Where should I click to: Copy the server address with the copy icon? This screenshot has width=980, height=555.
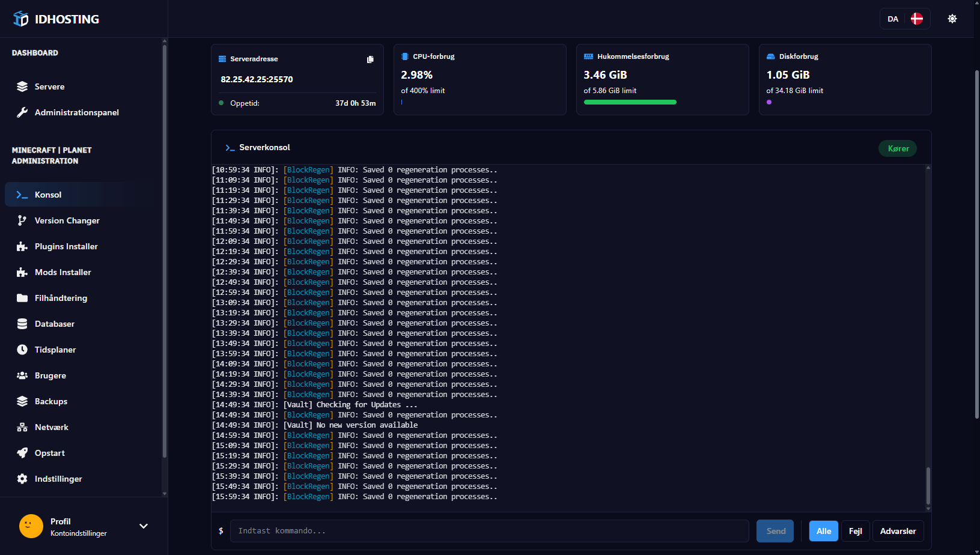tap(370, 59)
